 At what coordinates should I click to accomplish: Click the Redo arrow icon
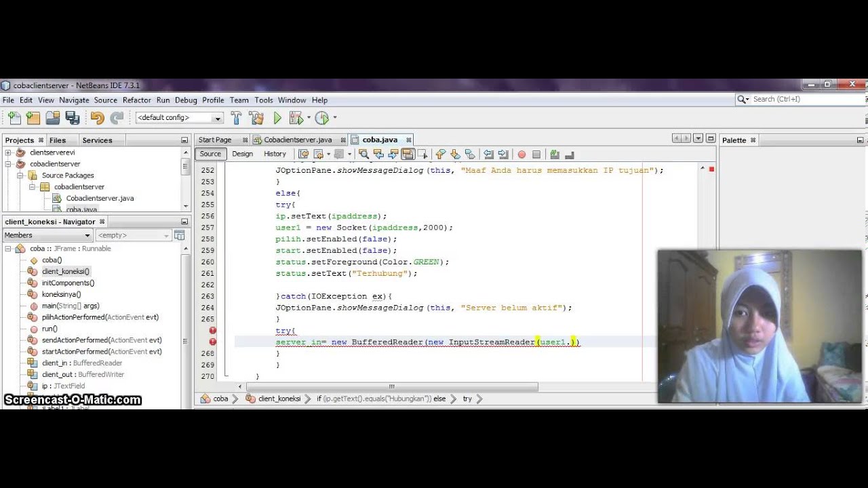[117, 118]
